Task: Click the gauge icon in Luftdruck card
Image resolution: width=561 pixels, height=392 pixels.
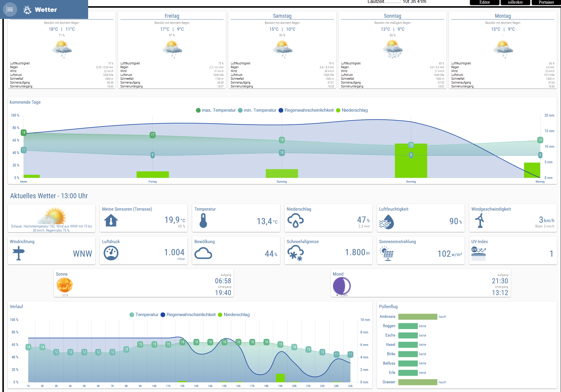Action: point(111,253)
